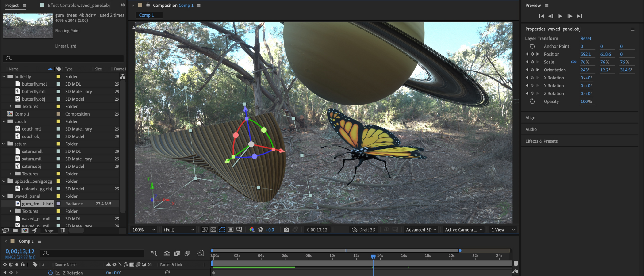Screen dimensions: 644x276
Task: Click the 8 bpc color depth button
Action: pyautogui.click(x=49, y=231)
